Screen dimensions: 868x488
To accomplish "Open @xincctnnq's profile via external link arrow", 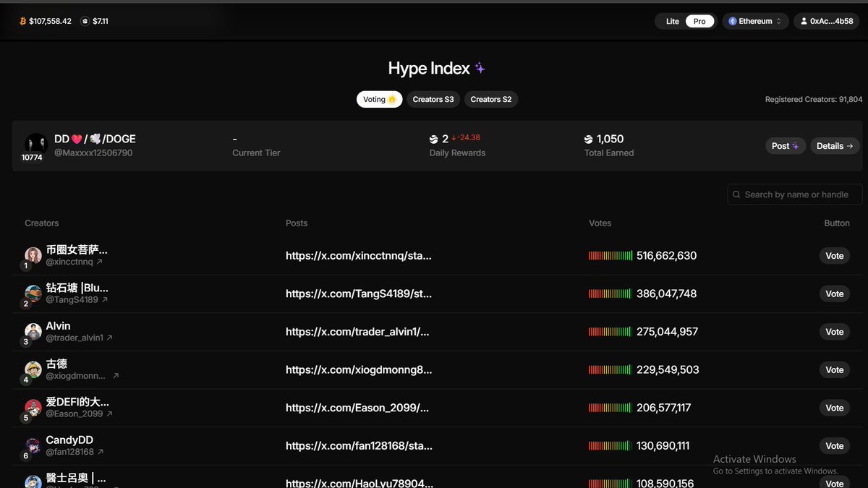I will [x=100, y=262].
